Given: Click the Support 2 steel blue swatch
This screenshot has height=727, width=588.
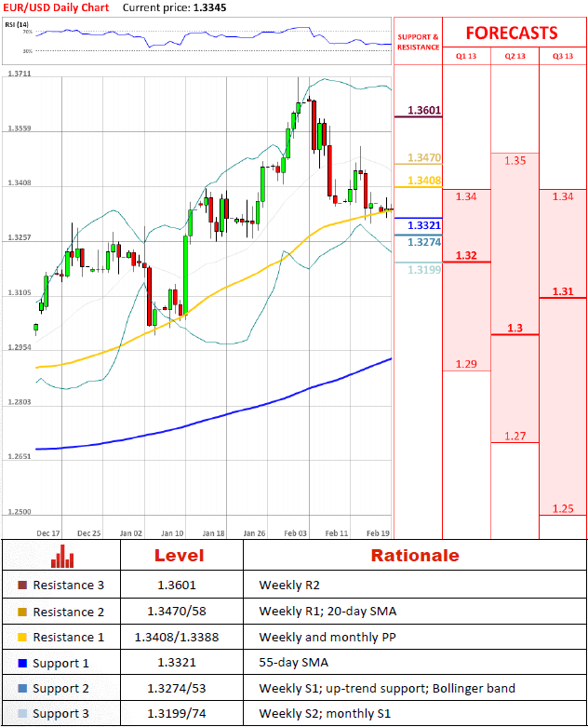Looking at the screenshot, I should tap(22, 689).
